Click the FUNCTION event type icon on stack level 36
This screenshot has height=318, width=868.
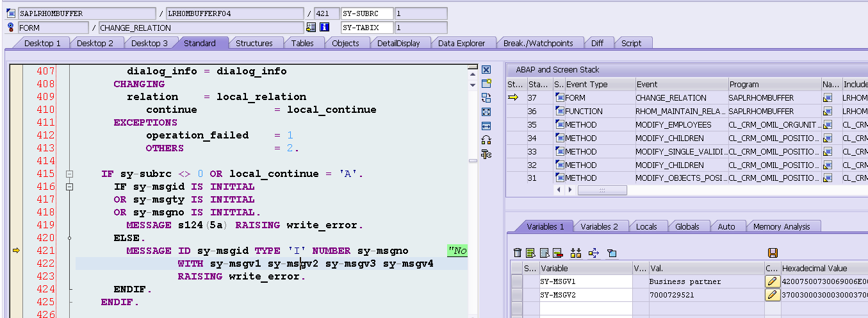pos(560,112)
